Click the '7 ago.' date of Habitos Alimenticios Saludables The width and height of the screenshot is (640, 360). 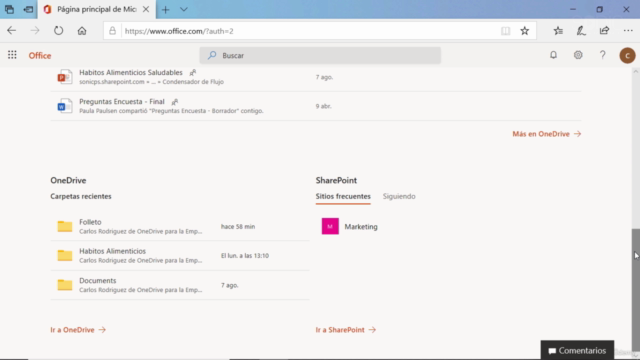[x=324, y=77]
